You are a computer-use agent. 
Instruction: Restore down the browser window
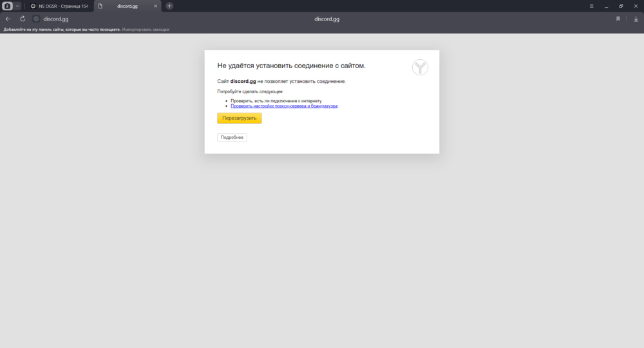point(621,6)
